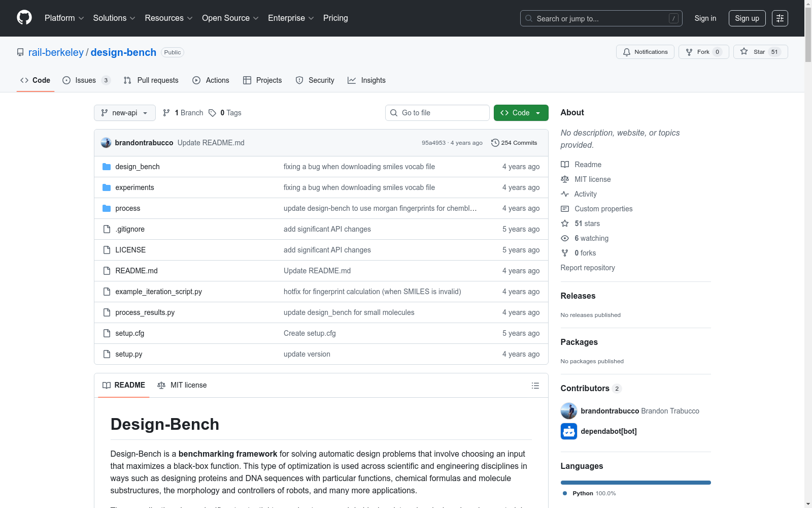Image resolution: width=812 pixels, height=508 pixels.
Task: Click the tag icon next to 0 Tags
Action: pyautogui.click(x=212, y=113)
